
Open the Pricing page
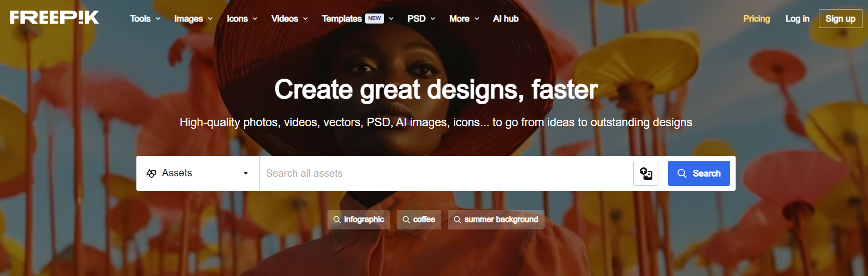[756, 19]
